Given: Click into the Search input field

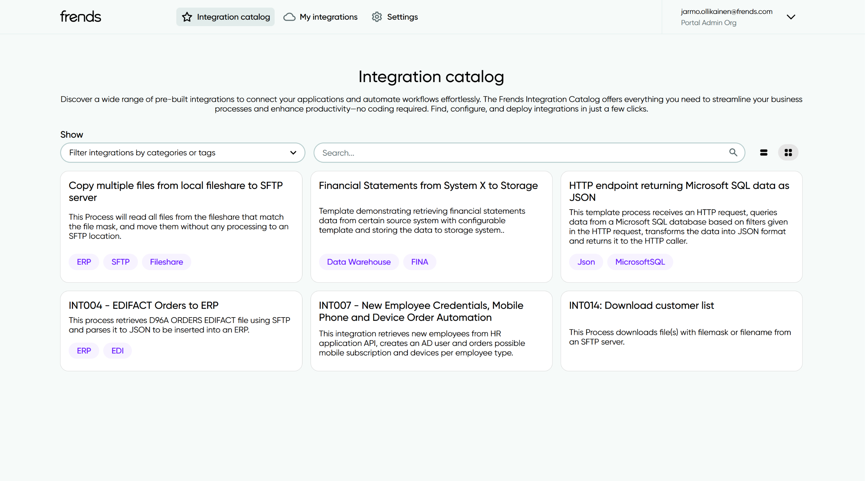Looking at the screenshot, I should (x=522, y=153).
